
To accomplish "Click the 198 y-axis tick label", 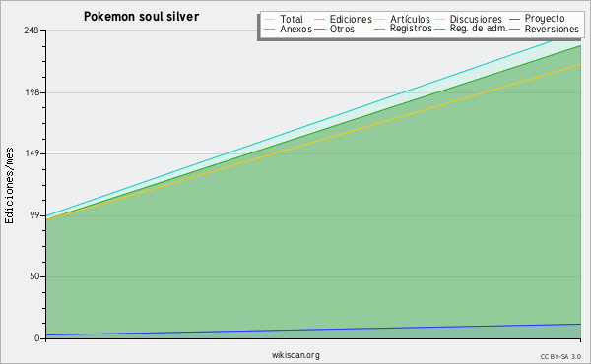I will pos(33,92).
